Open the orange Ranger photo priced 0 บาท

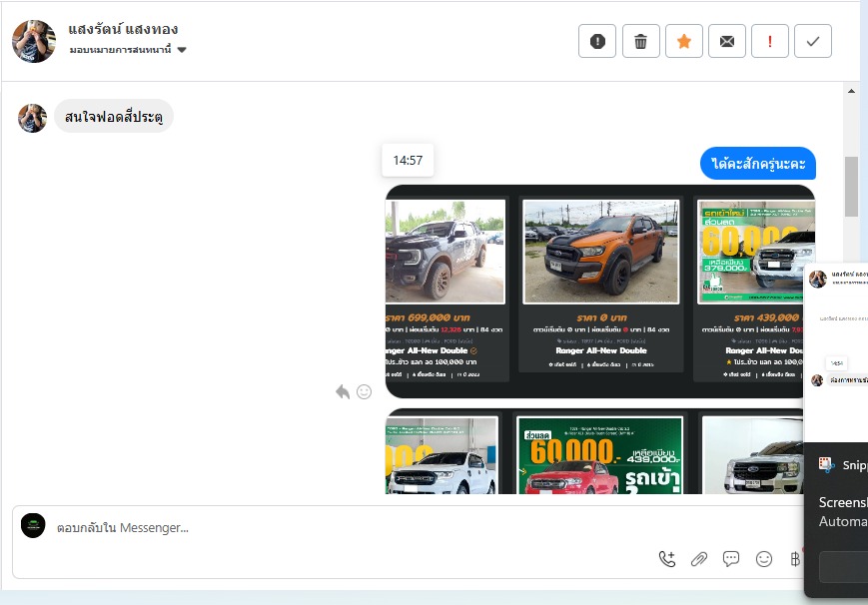(x=600, y=252)
